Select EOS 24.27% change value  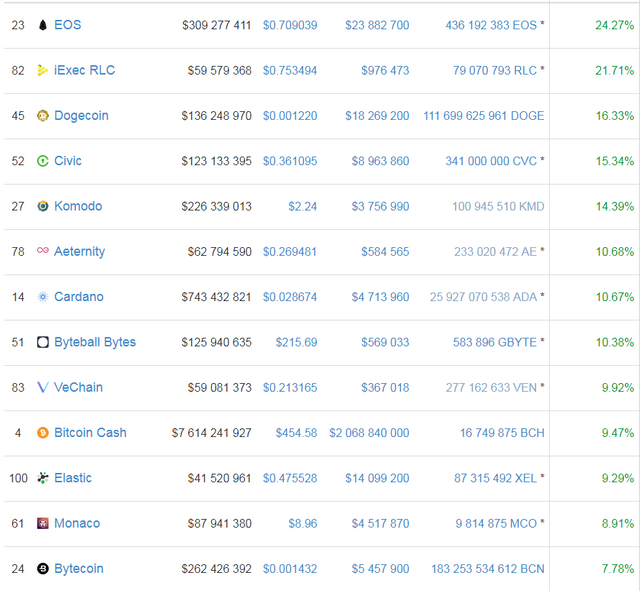[x=614, y=25]
